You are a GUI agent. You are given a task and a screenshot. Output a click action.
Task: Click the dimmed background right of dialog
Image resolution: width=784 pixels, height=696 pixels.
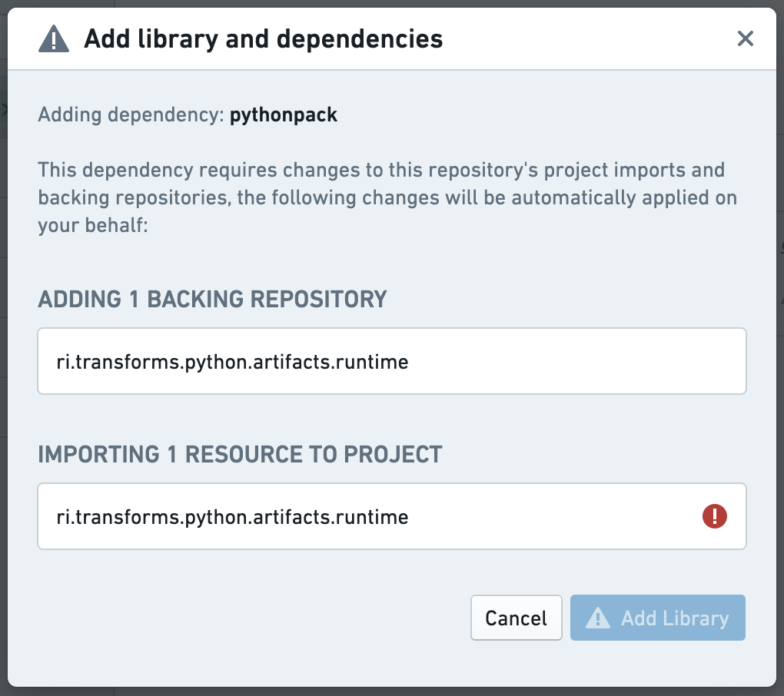780,346
